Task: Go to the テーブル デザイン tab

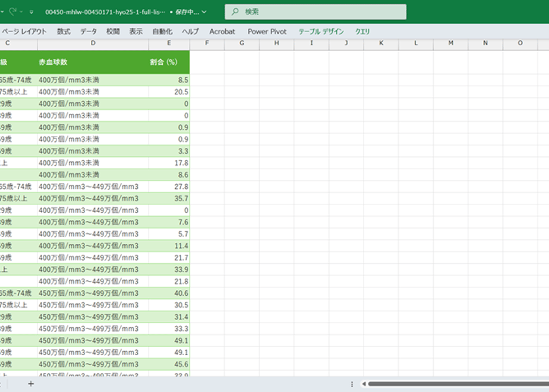Action: [x=321, y=31]
